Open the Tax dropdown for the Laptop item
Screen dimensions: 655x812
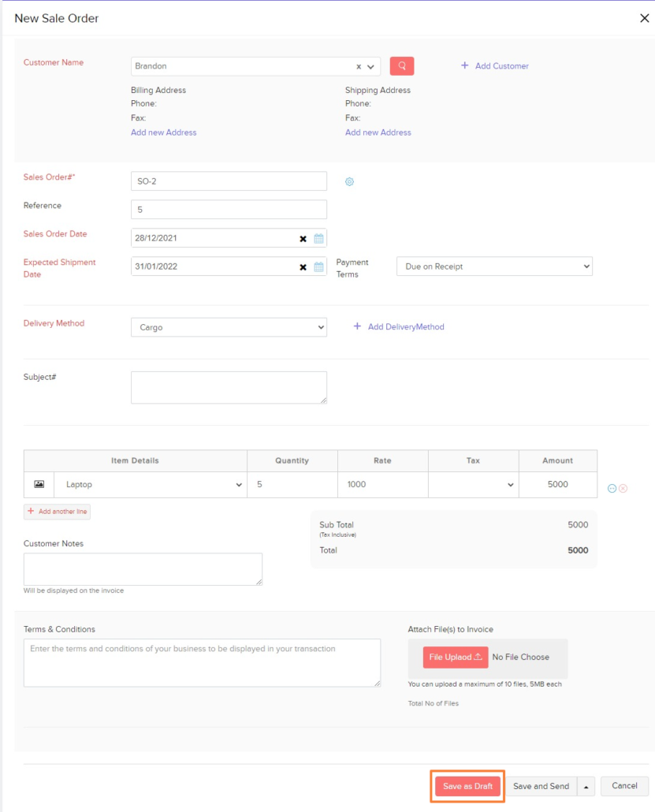click(472, 485)
